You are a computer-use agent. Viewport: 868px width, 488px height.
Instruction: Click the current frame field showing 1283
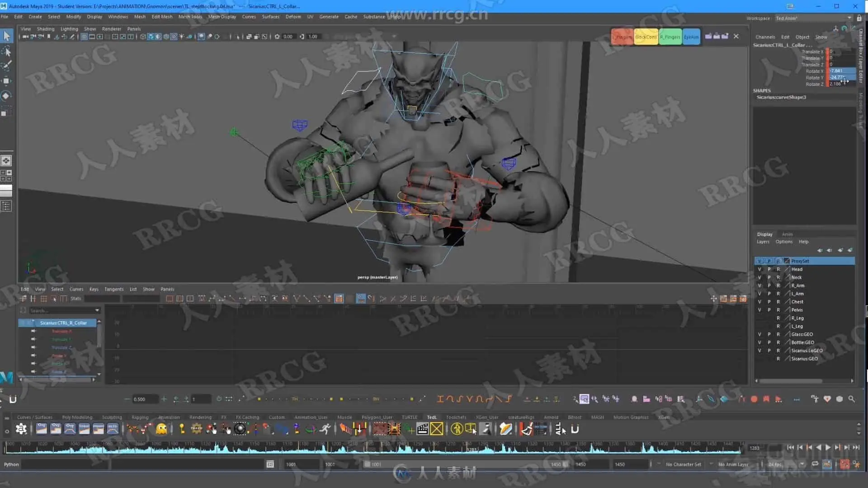(764, 448)
